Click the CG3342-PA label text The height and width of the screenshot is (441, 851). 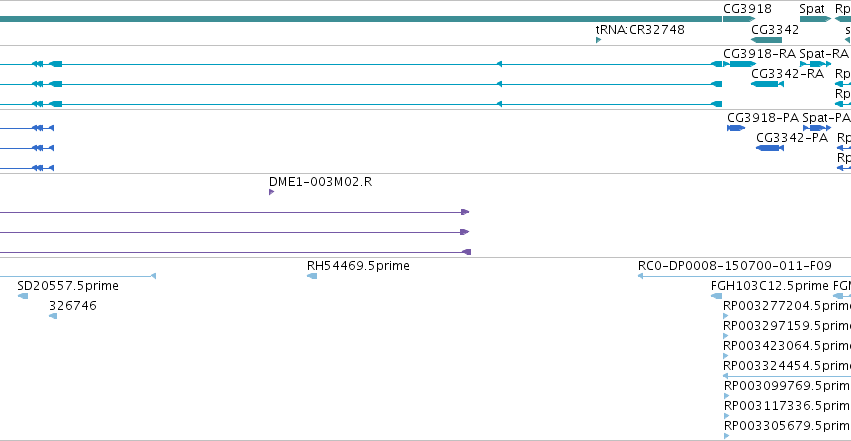pos(792,138)
